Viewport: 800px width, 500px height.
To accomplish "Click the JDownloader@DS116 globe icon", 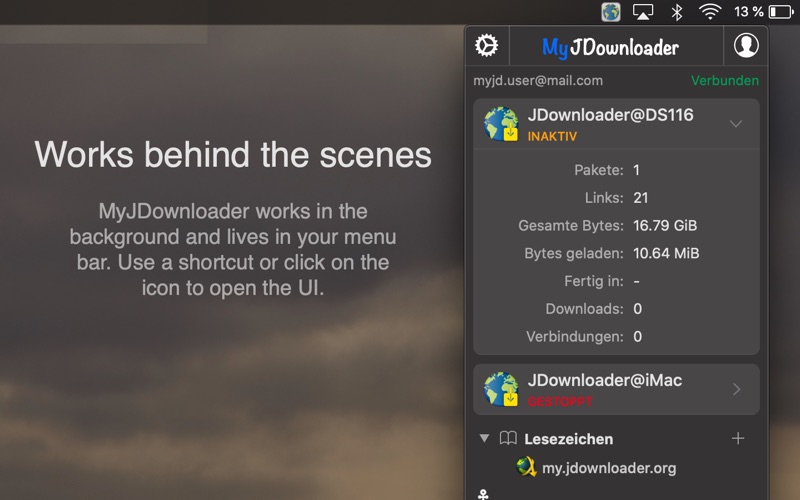I will click(501, 123).
